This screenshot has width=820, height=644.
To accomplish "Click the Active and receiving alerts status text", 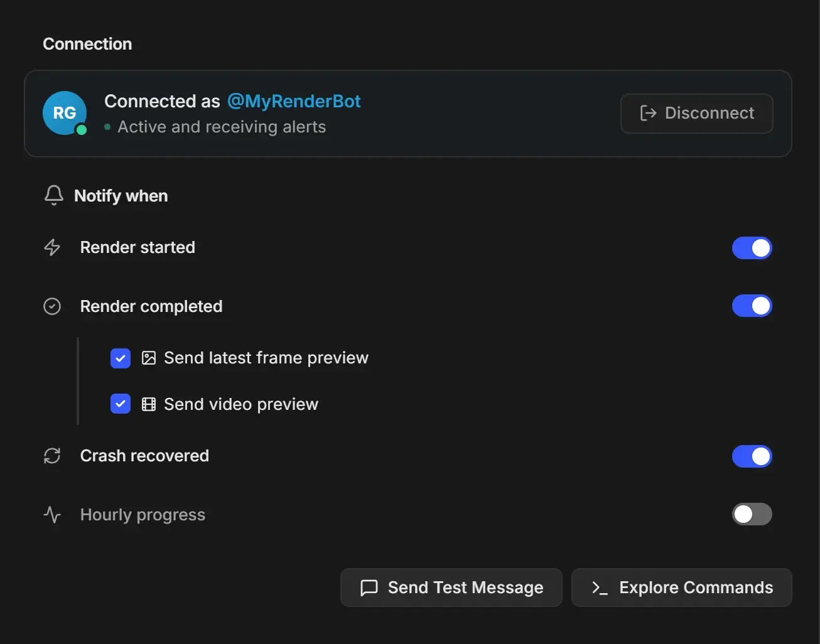I will tap(222, 127).
